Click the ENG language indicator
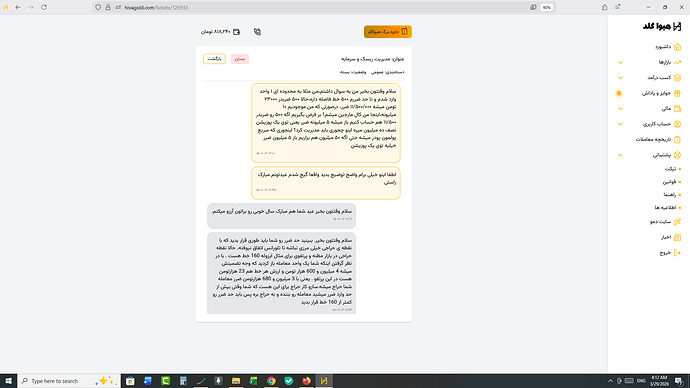The width and height of the screenshot is (690, 388). click(641, 381)
